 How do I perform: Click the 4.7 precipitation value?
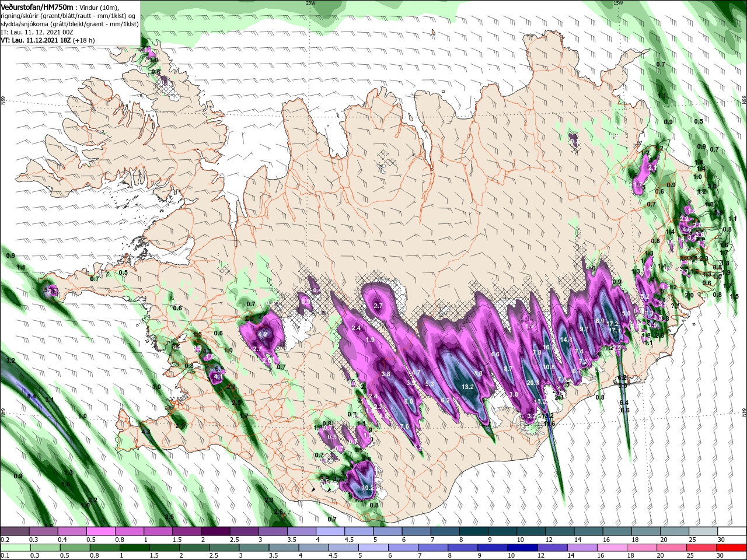click(416, 372)
